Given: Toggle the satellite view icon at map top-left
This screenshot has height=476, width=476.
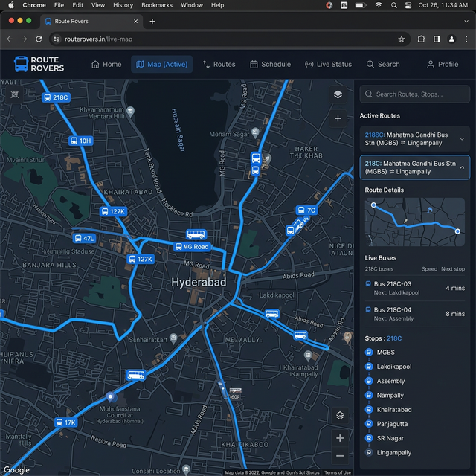Looking at the screenshot, I should point(16,95).
